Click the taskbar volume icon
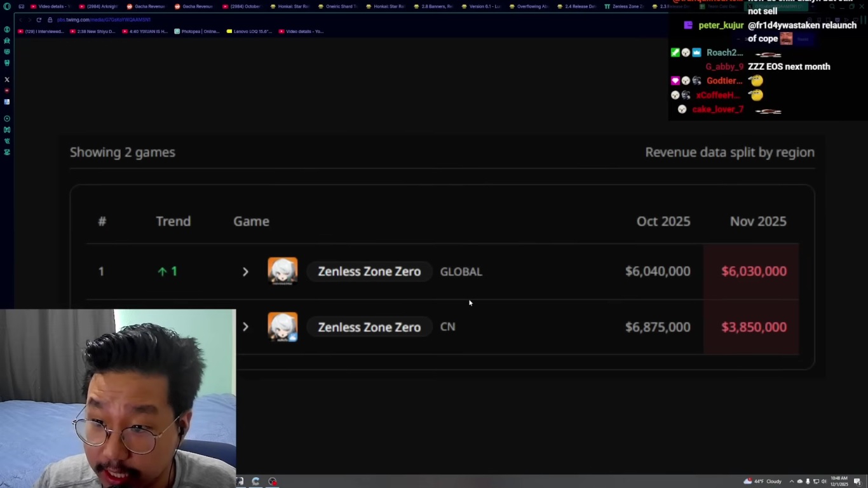This screenshot has height=488, width=868. 824,482
